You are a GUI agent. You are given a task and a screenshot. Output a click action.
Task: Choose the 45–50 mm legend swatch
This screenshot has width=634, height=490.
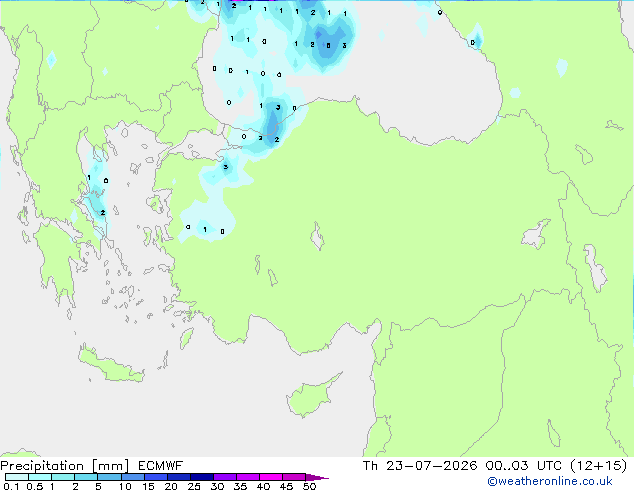point(294,477)
